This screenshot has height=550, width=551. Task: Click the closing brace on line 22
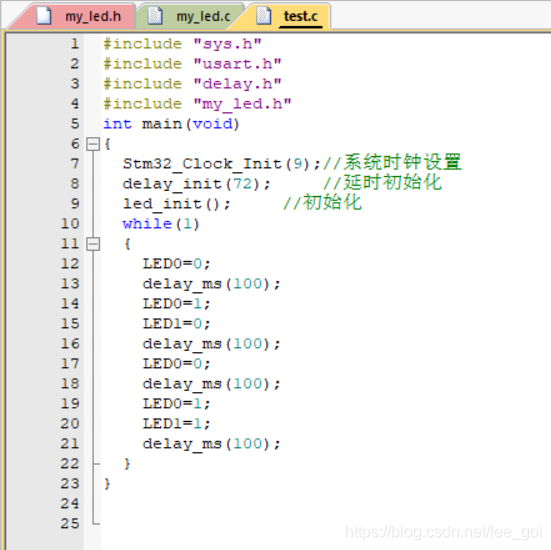[x=127, y=464]
